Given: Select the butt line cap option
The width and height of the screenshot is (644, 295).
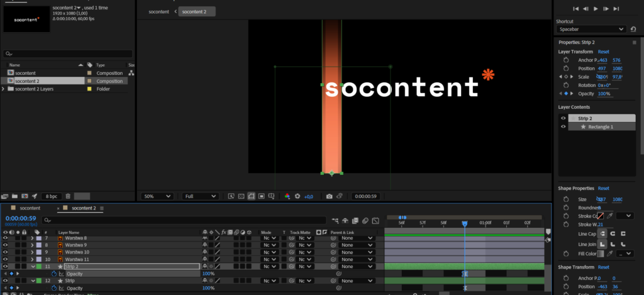Looking at the screenshot, I should (602, 234).
